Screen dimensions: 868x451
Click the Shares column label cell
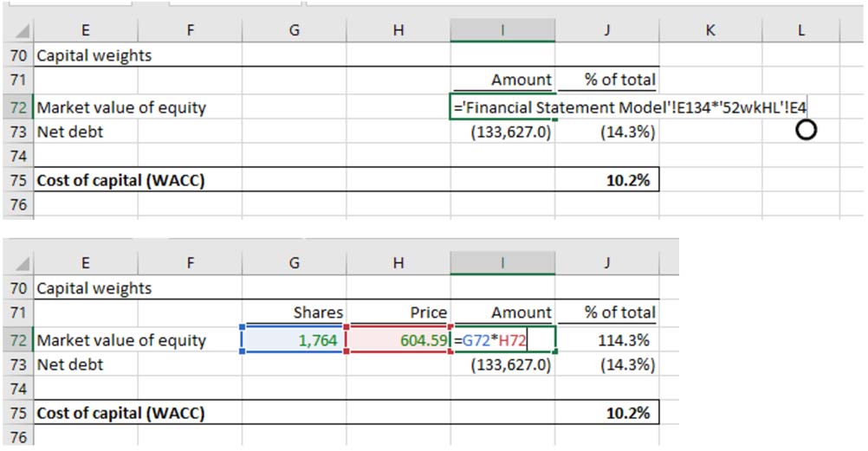click(x=294, y=312)
